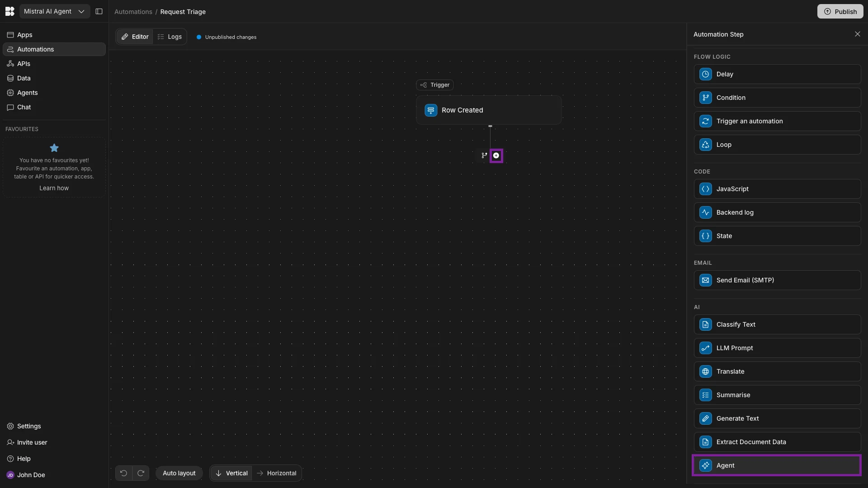Switch to the Editor tab
Viewport: 868px width, 488px height.
click(135, 37)
